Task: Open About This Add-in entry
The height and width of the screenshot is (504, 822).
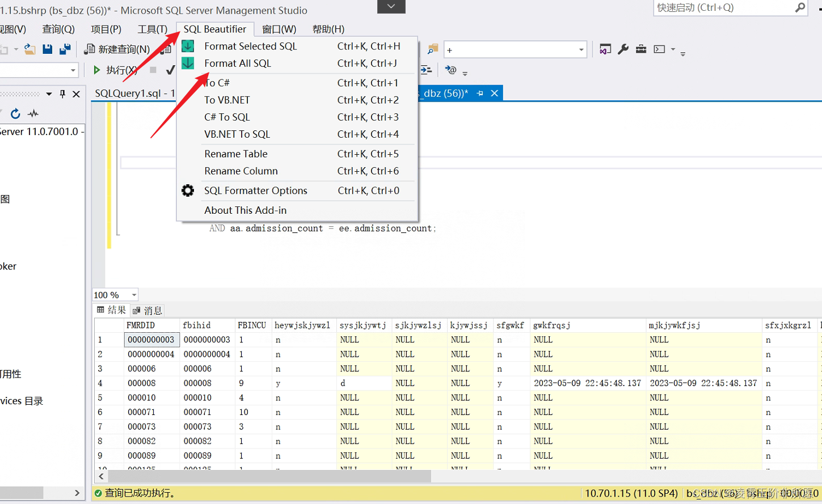Action: click(297, 210)
